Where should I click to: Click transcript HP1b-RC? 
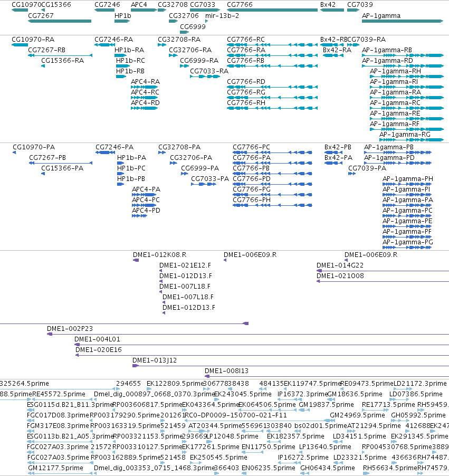130,61
